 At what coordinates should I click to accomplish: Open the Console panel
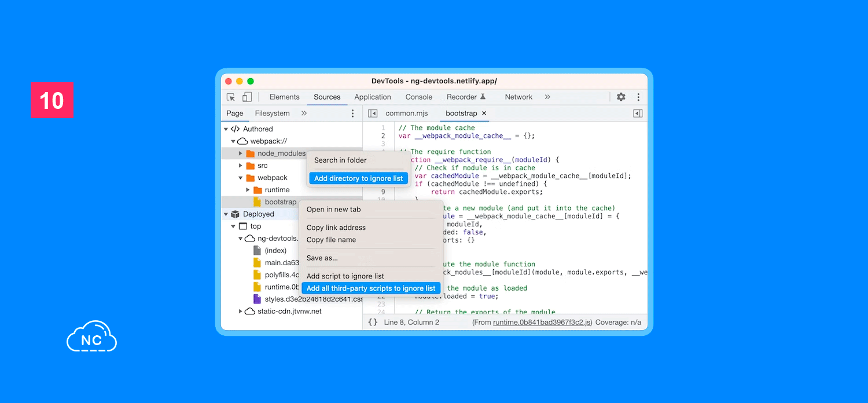419,97
